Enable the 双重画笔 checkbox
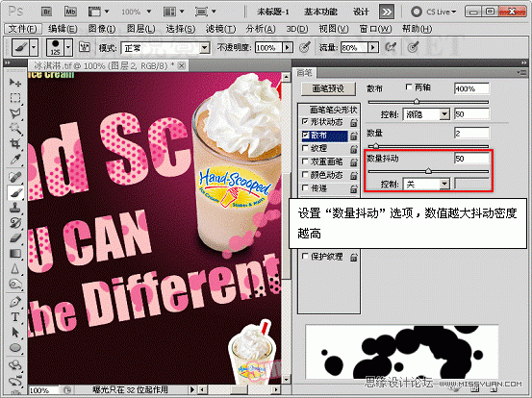This screenshot has width=532, height=398. pos(305,162)
